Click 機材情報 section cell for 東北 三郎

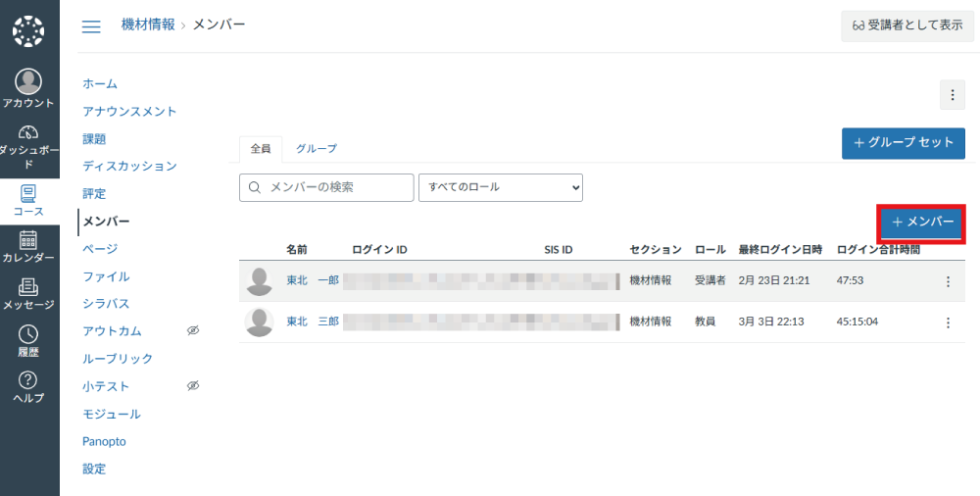tap(651, 322)
